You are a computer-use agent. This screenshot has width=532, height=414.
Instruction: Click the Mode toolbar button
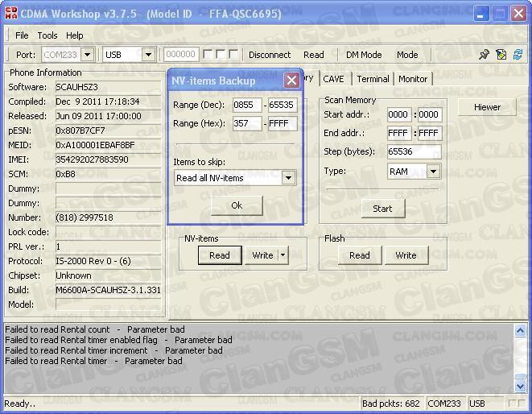pos(407,55)
